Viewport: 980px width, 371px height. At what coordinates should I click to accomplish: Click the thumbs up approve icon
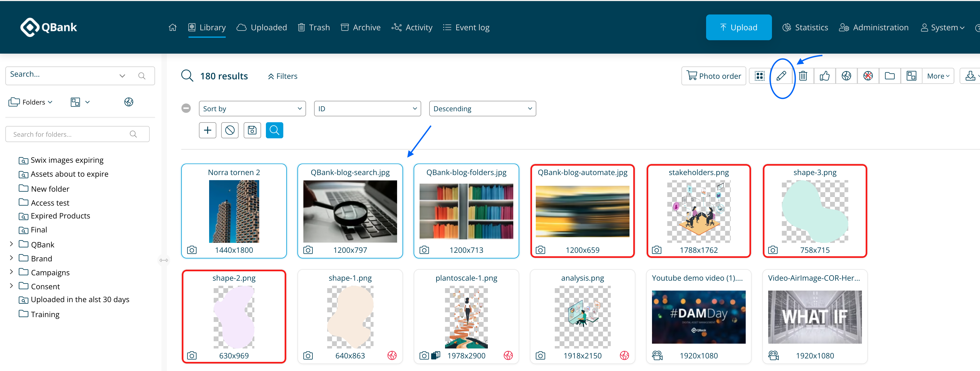[825, 76]
